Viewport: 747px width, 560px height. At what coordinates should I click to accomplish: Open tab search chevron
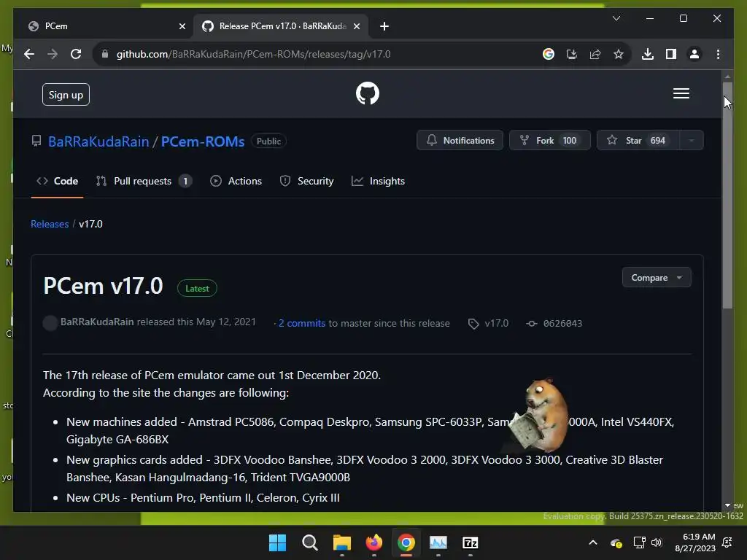pyautogui.click(x=616, y=18)
